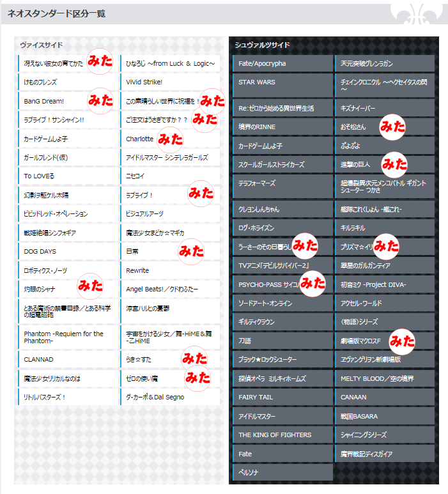This screenshot has height=494, width=448.
Task: Click 戦姫絶唱シンフォギア entry
Action: pos(68,233)
